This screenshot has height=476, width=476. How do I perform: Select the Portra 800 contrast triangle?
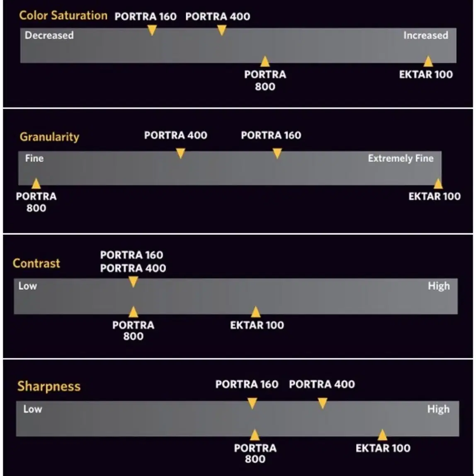click(133, 312)
